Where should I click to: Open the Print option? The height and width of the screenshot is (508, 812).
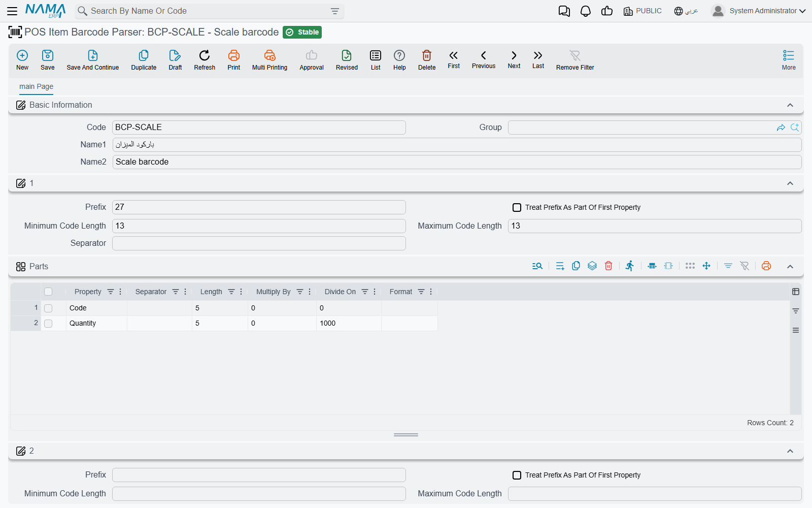(234, 60)
